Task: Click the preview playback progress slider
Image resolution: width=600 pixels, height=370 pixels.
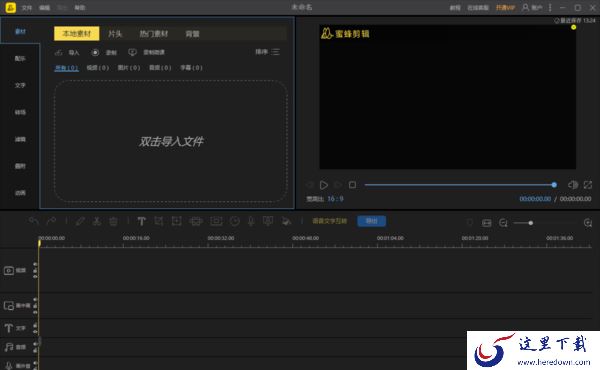Action: click(x=460, y=185)
